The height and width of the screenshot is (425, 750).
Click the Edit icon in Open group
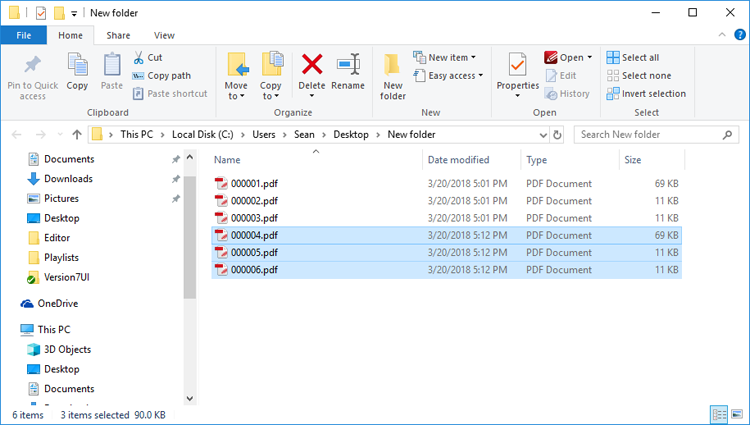coord(551,76)
